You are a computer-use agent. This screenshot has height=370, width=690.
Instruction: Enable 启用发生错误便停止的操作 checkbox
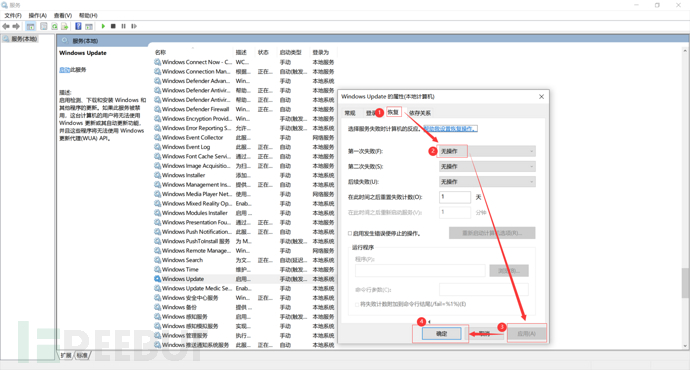(x=350, y=233)
